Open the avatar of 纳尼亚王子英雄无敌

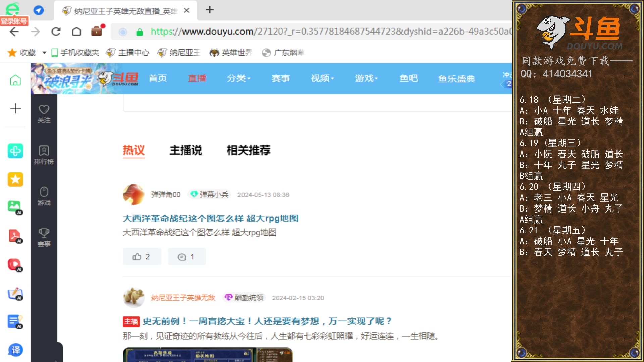click(x=133, y=297)
